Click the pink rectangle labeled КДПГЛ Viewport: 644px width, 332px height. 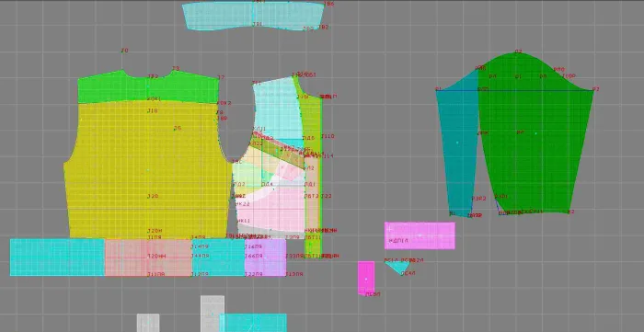pyautogui.click(x=420, y=235)
